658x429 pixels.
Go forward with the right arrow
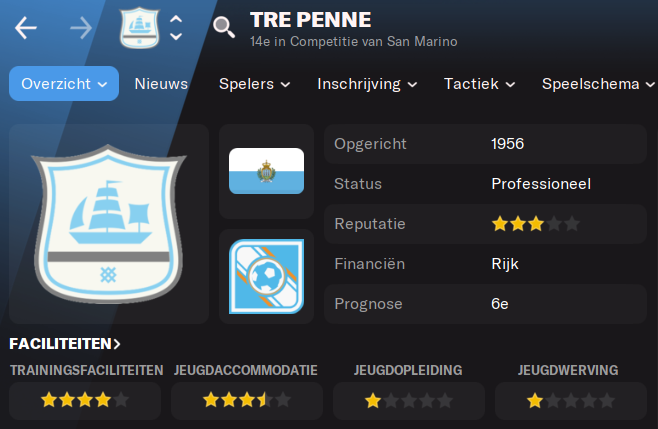pyautogui.click(x=81, y=28)
